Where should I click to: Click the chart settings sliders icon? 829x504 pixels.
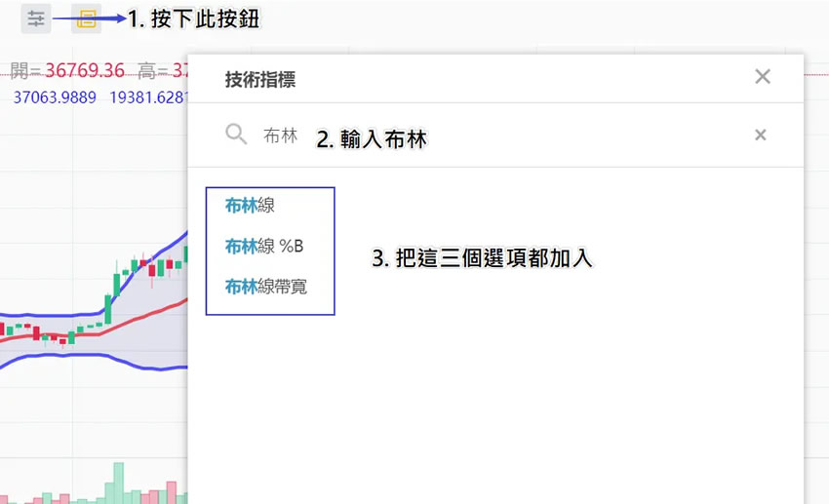click(36, 19)
